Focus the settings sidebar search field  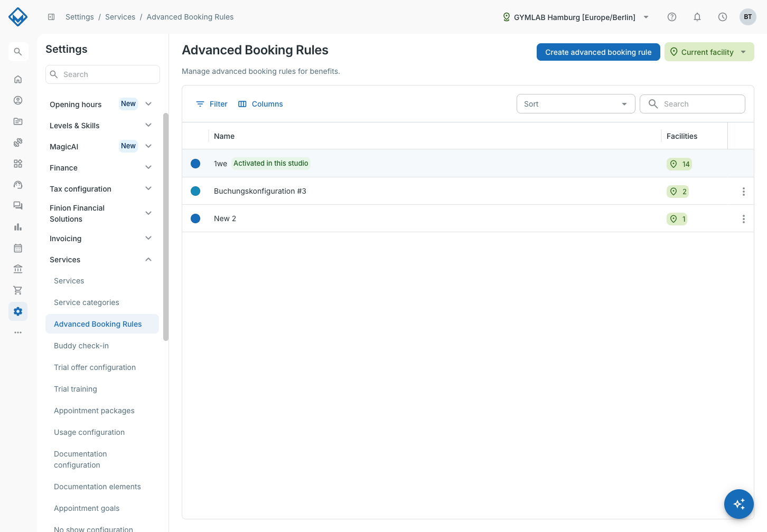click(102, 74)
